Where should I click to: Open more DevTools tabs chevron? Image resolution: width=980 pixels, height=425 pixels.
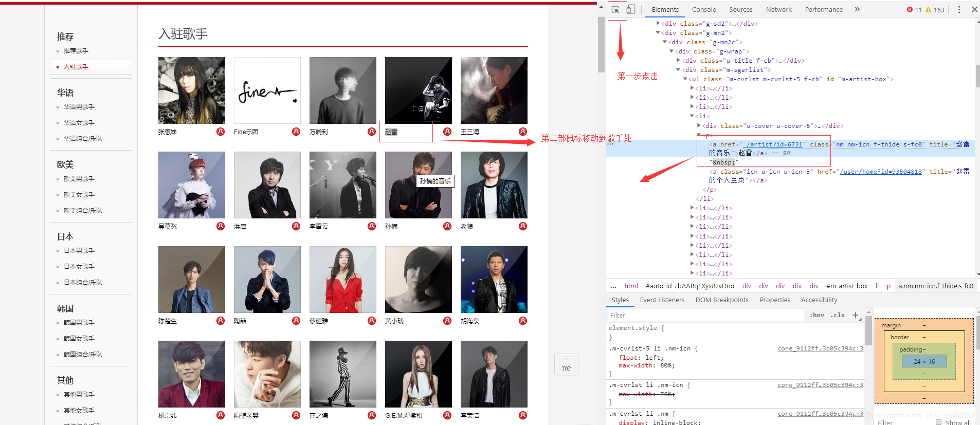point(857,9)
